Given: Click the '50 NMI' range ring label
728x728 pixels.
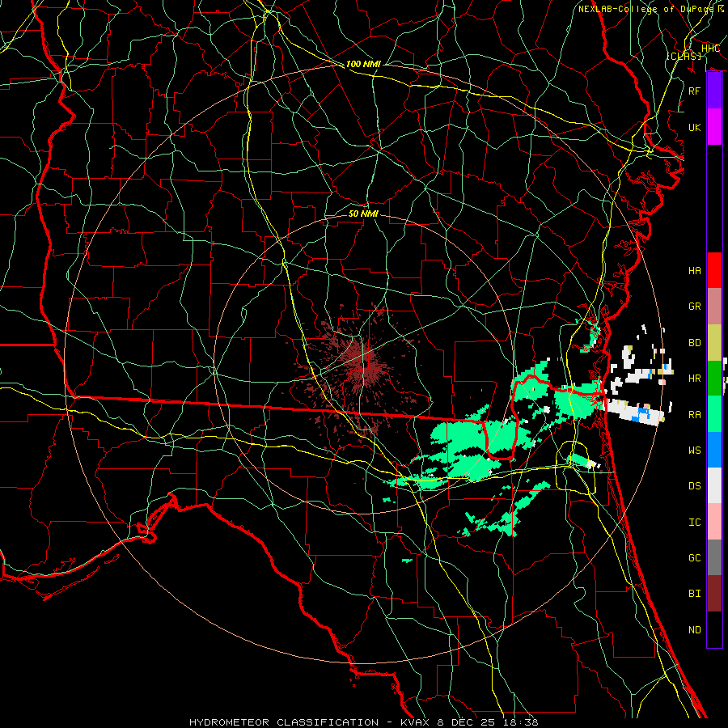Looking at the screenshot, I should pyautogui.click(x=363, y=214).
